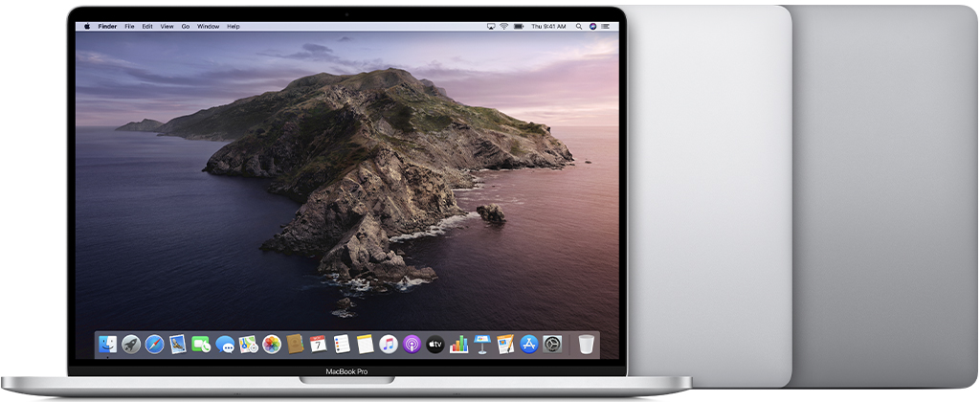Open the Go menu

[x=186, y=27]
